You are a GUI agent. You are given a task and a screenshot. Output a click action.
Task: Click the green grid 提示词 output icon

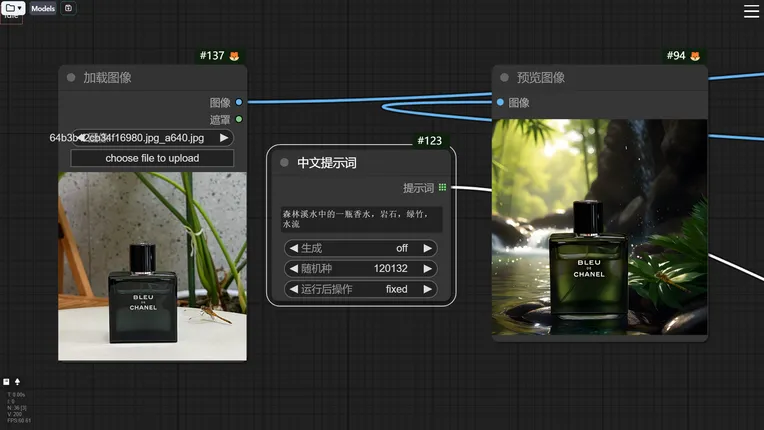point(443,187)
